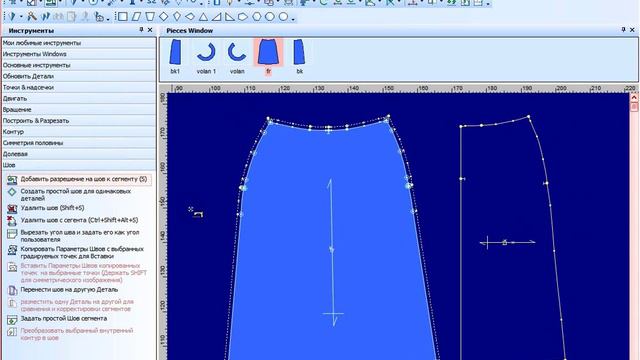Expand Основные инструменты section

pyautogui.click(x=79, y=65)
